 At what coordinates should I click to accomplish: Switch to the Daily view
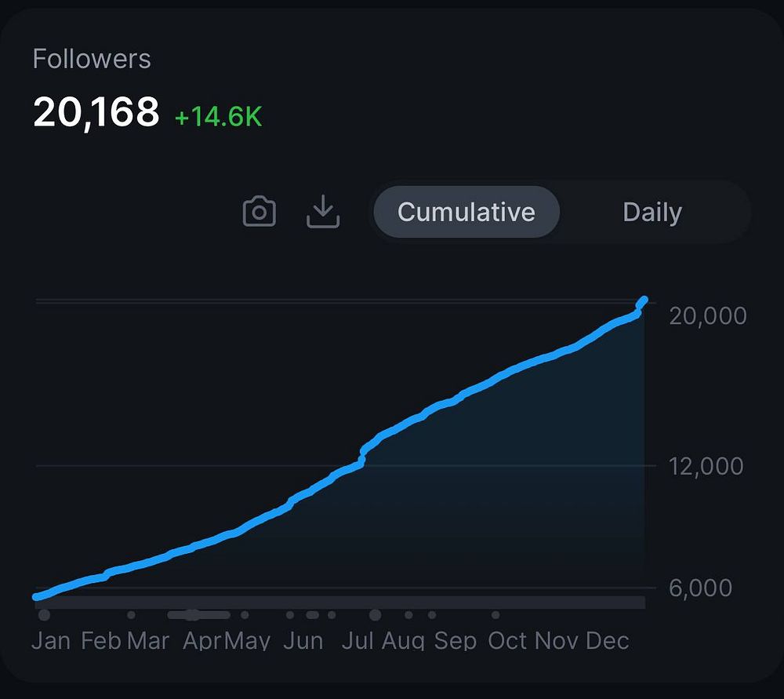652,212
